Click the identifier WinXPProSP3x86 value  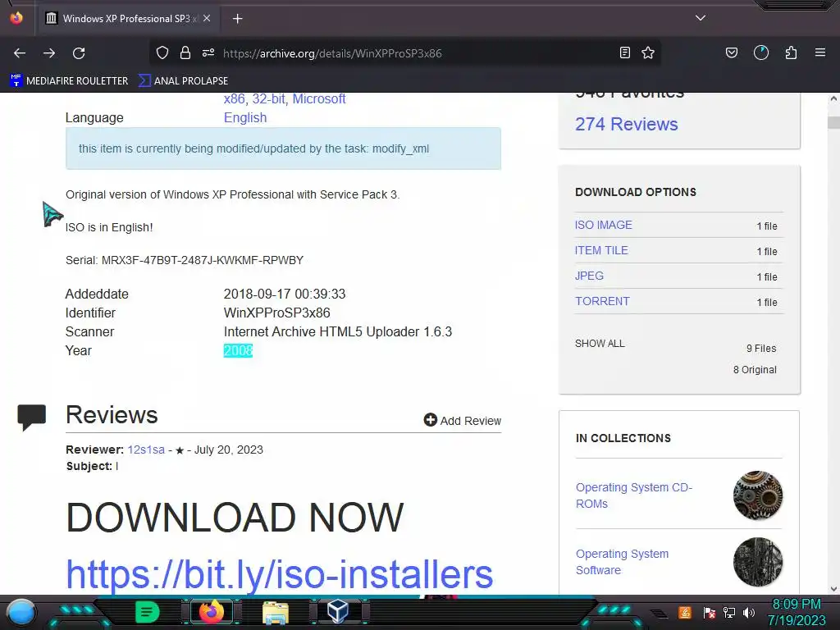click(x=276, y=313)
